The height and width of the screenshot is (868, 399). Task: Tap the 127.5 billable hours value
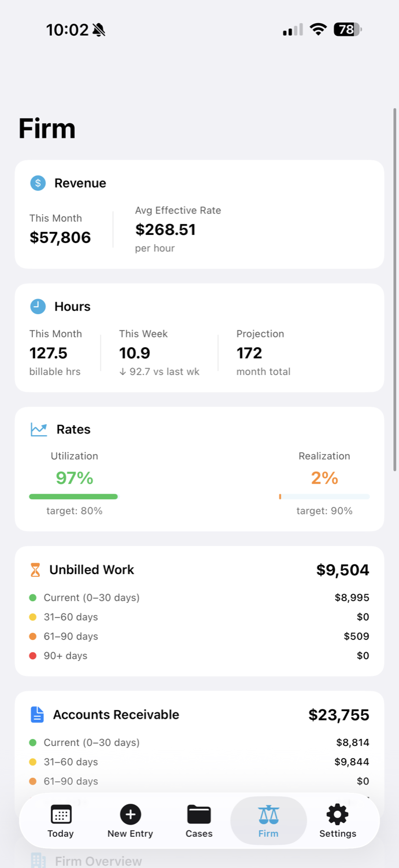49,353
